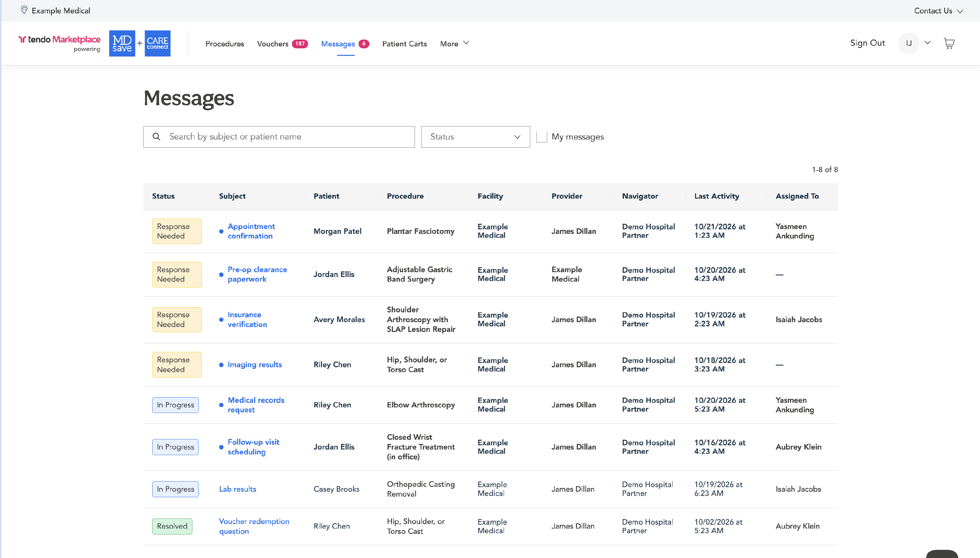
Task: Click the IJ user avatar
Action: [x=908, y=43]
